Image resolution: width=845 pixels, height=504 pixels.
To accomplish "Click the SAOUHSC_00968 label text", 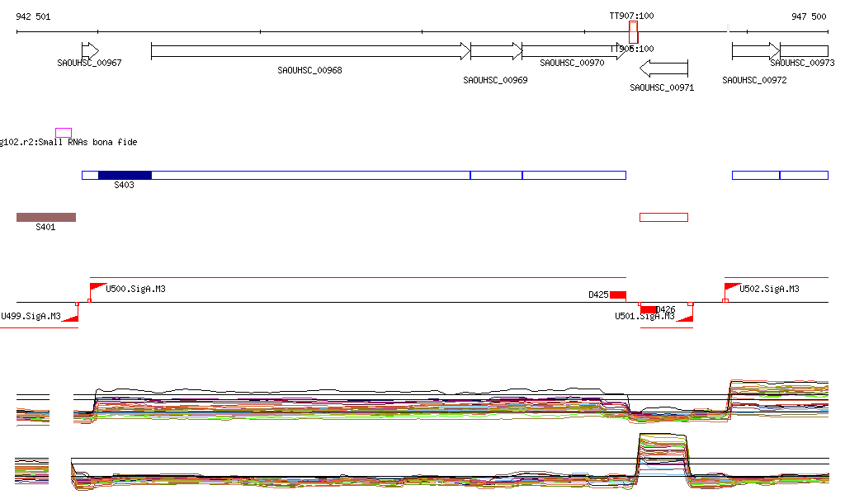I will tap(310, 71).
